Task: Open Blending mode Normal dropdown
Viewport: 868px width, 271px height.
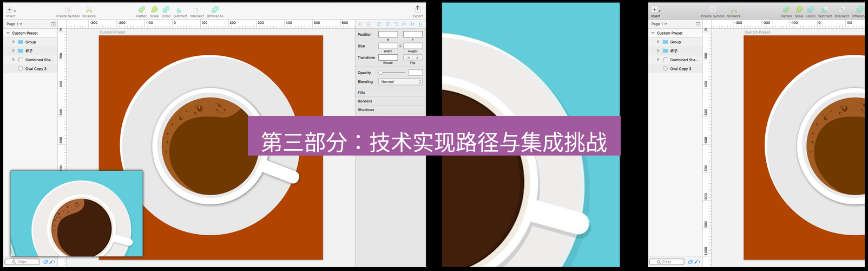Action: (400, 82)
